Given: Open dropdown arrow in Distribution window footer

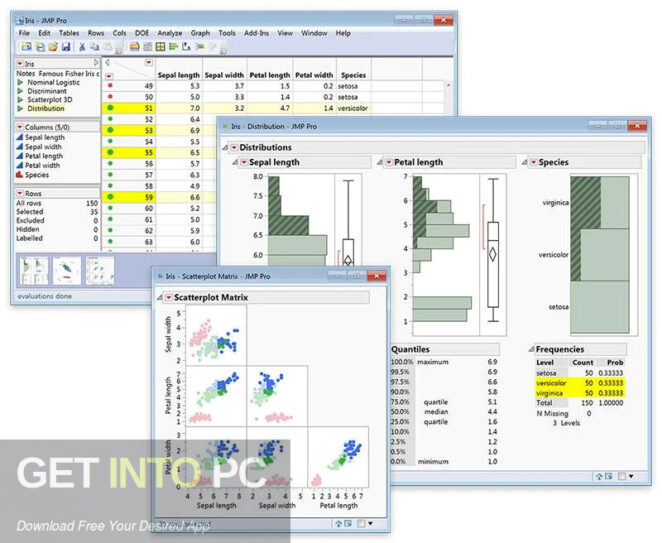Looking at the screenshot, I should pyautogui.click(x=631, y=476).
